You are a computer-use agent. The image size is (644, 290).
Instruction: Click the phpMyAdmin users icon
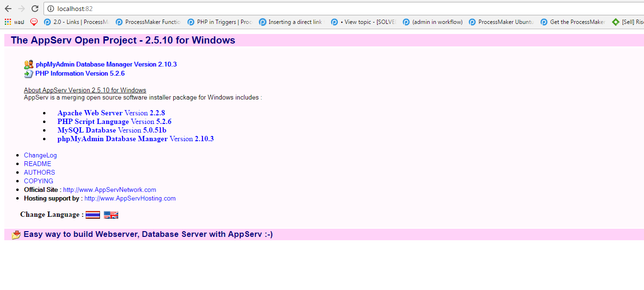[29, 64]
